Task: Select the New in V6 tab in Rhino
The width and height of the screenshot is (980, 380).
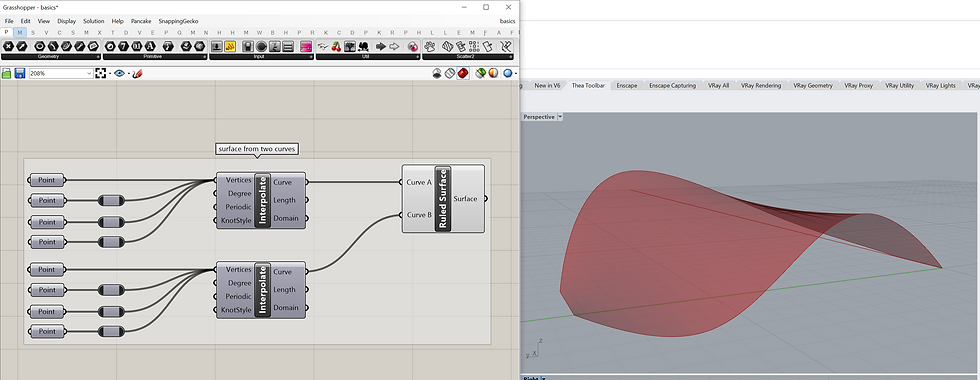Action: [x=547, y=86]
